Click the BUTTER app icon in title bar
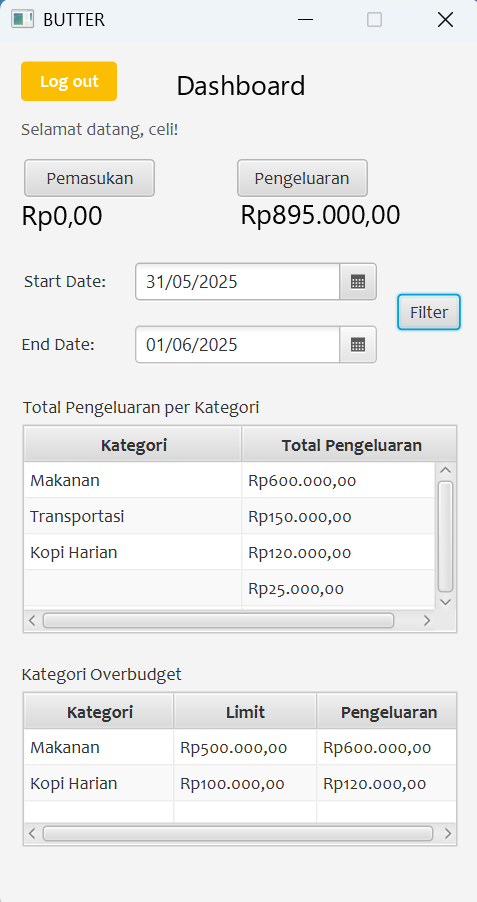The image size is (477, 902). click(x=22, y=20)
